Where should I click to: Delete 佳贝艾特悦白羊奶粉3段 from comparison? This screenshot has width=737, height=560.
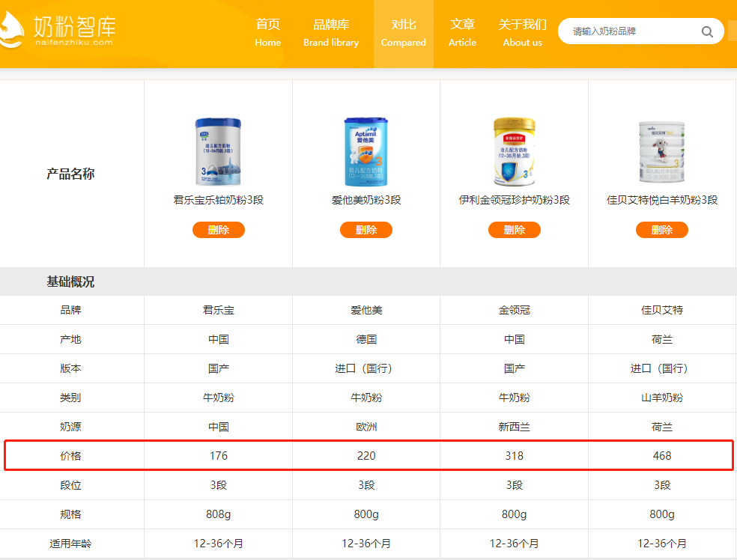tap(662, 230)
